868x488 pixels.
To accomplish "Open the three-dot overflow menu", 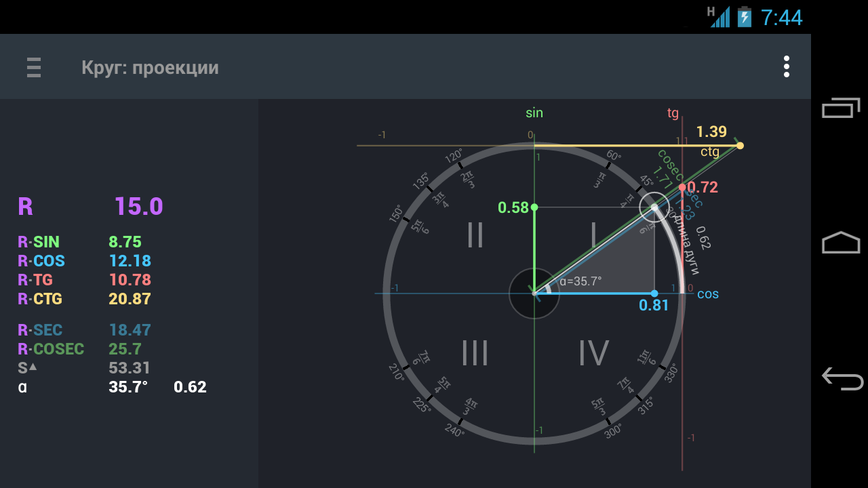I will click(787, 66).
